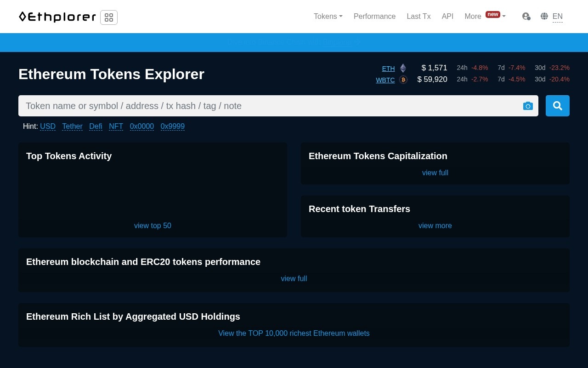Click the ETH price $ 1,571
The width and height of the screenshot is (588, 368).
(434, 68)
